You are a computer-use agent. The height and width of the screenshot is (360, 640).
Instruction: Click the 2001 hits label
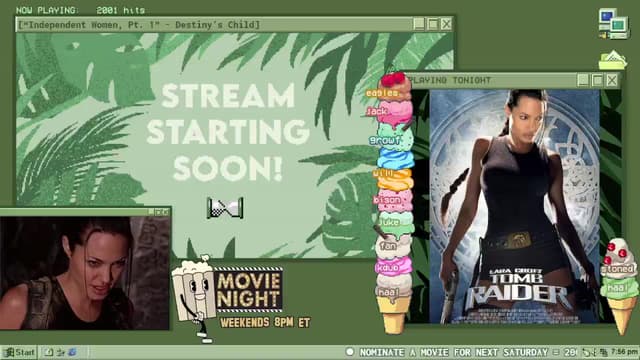pos(120,10)
